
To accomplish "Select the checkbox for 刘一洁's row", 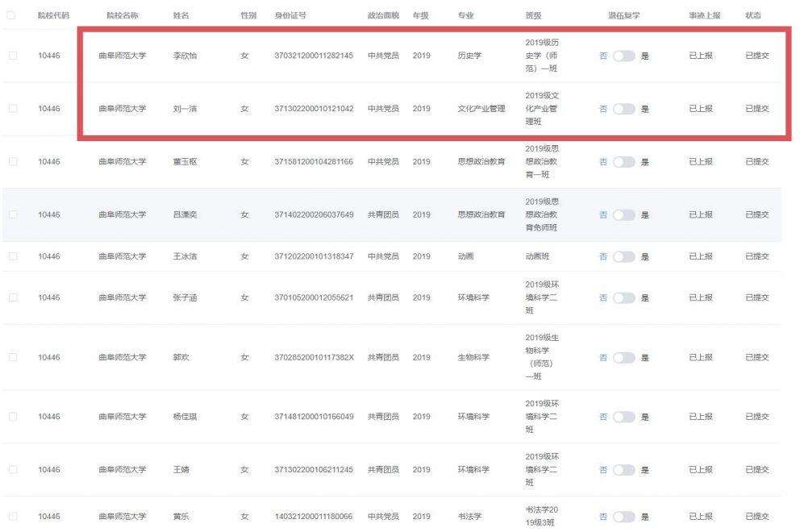I will coord(12,109).
